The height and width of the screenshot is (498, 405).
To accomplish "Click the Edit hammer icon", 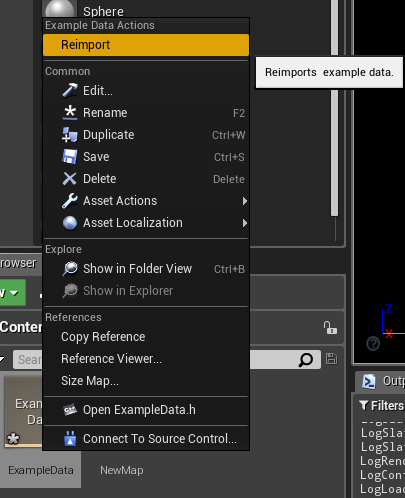I will click(x=70, y=91).
